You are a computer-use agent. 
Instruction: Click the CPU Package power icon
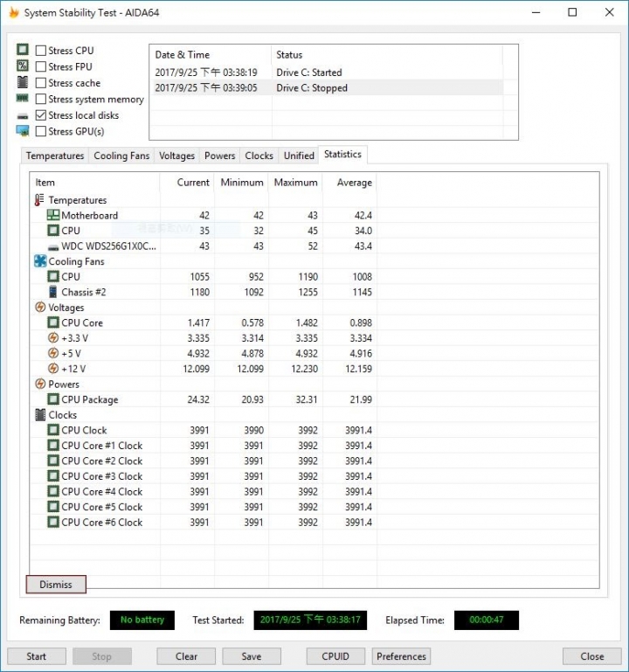tap(53, 399)
